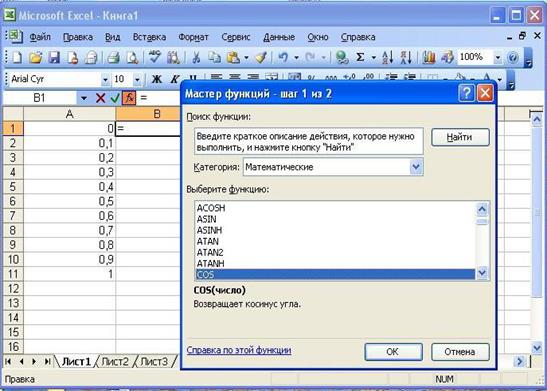The width and height of the screenshot is (547, 391).
Task: Open the Данные menu
Action: point(279,37)
